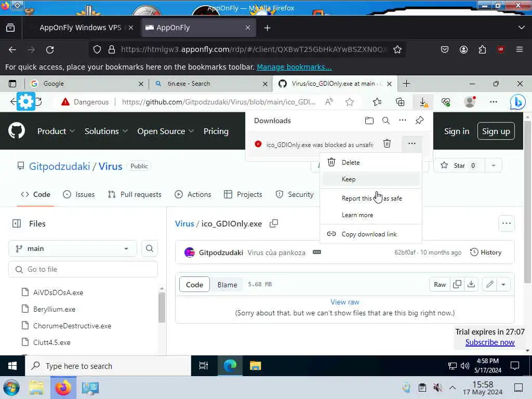The height and width of the screenshot is (399, 532).
Task: Expand the Product menu
Action: pos(56,131)
